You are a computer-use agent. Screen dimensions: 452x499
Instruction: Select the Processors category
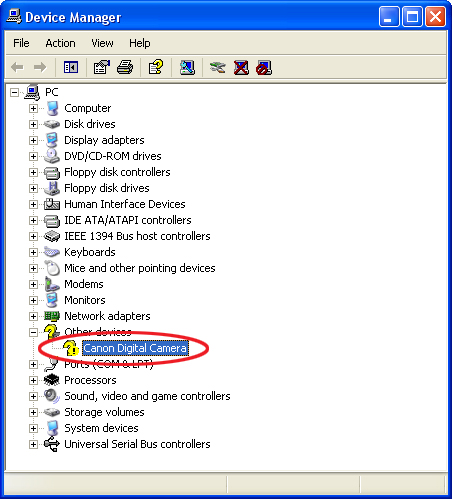coord(90,380)
